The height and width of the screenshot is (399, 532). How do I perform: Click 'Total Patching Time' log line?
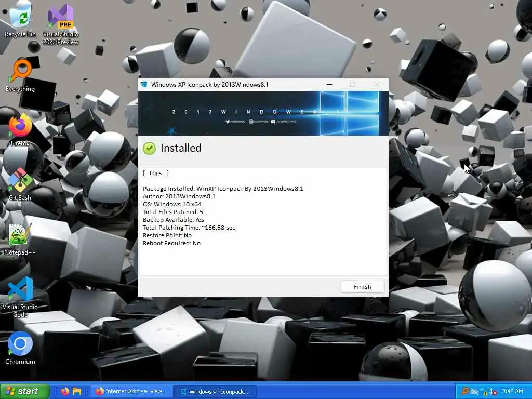coord(189,228)
